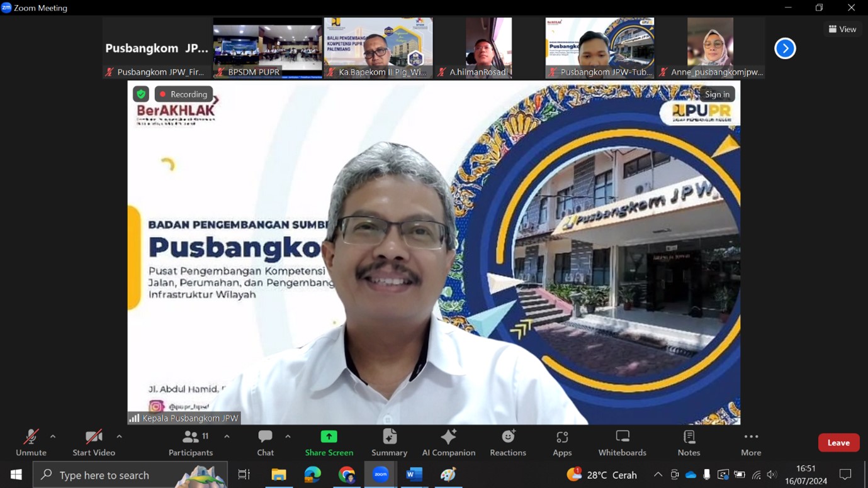Open Google Chrome from the taskbar
The image size is (868, 488).
(x=347, y=475)
